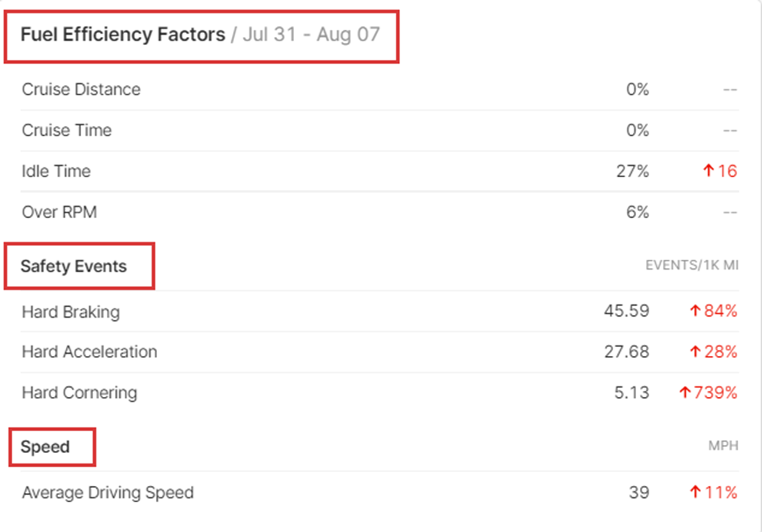
Task: Select the Average Driving Speed label
Action: (x=108, y=492)
